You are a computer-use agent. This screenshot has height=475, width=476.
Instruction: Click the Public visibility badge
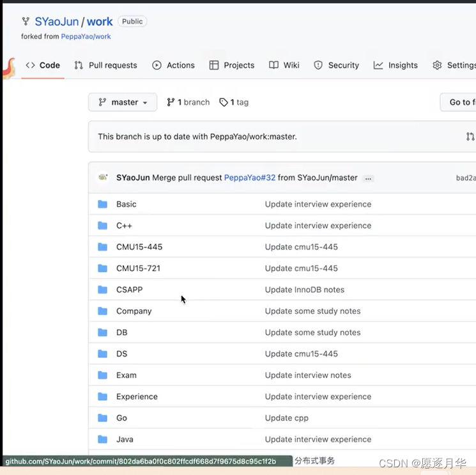coord(132,22)
